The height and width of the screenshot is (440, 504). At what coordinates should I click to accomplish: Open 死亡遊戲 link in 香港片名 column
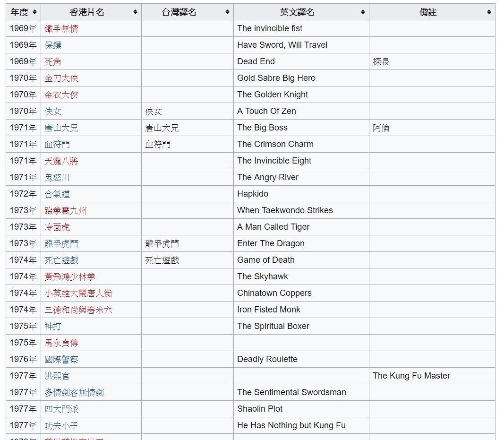(x=61, y=260)
